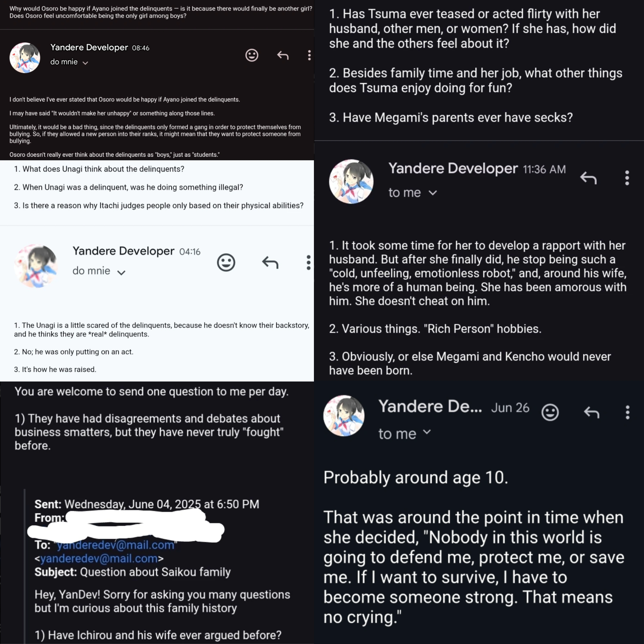React with emoji to the 04:16 email
Screen dimensions: 644x644
[x=226, y=263]
